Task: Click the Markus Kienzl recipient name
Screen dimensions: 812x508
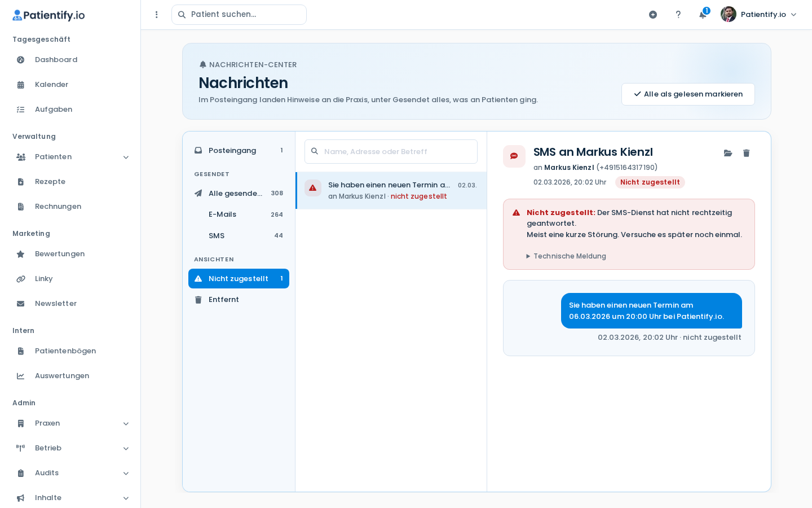Action: (x=569, y=168)
